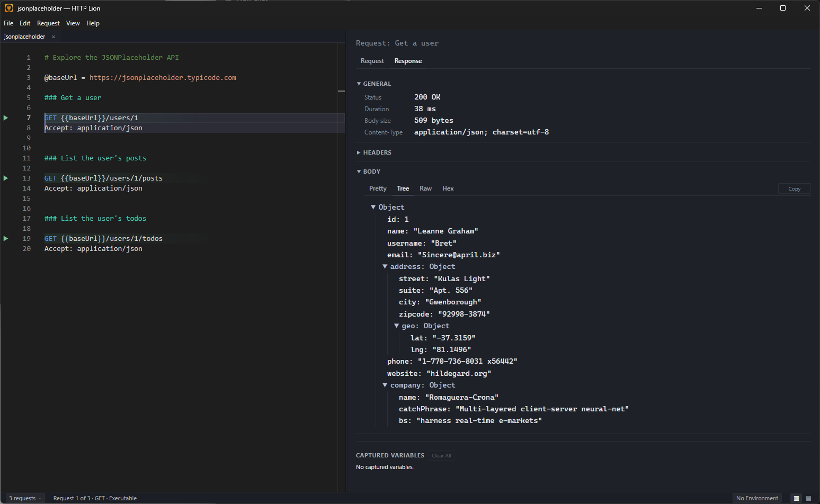Click the 'No captured variables.' message
820x504 pixels.
click(x=385, y=467)
